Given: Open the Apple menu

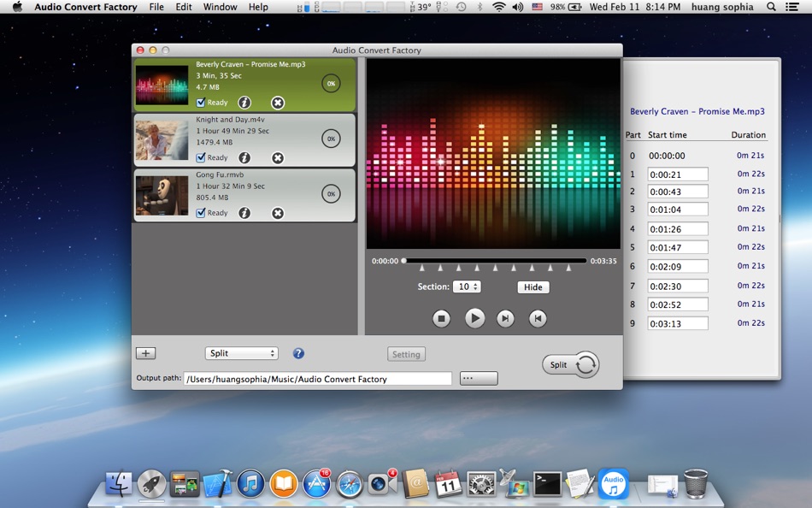Looking at the screenshot, I should tap(17, 7).
